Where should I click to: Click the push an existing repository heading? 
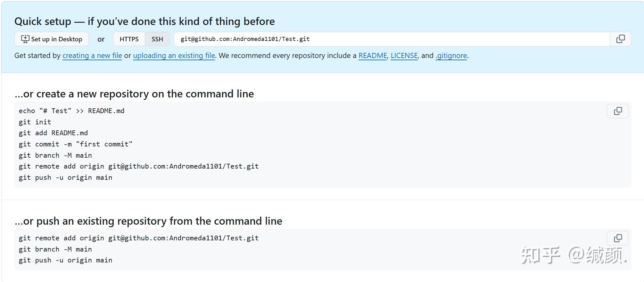(x=148, y=221)
